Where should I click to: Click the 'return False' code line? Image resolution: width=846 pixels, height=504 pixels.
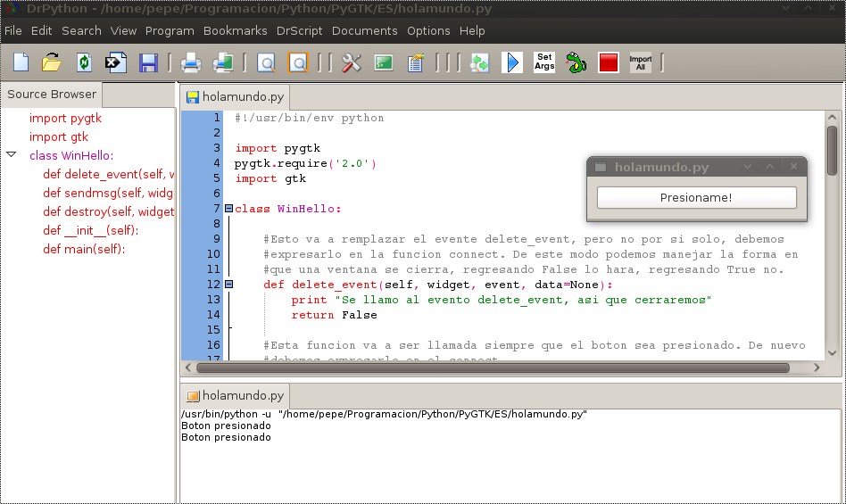click(335, 315)
